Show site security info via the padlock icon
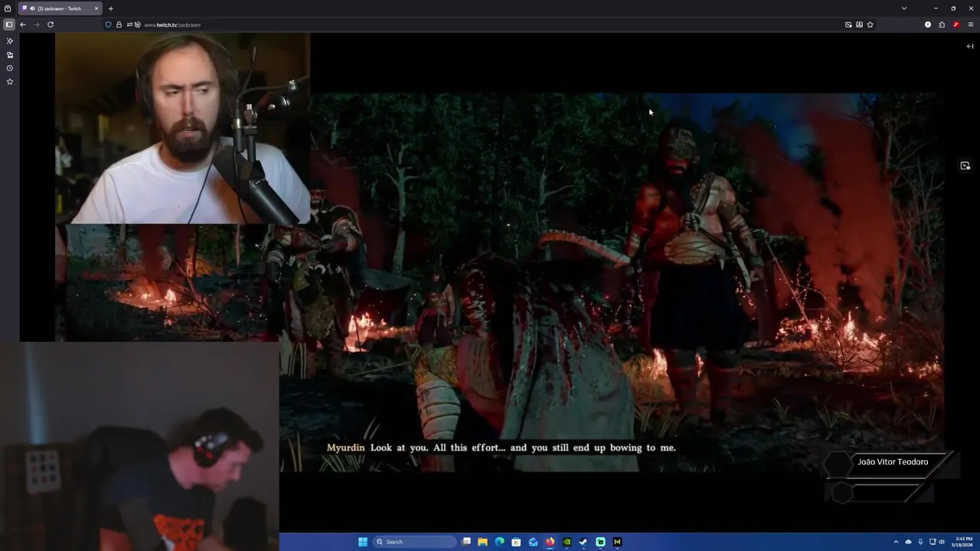Screen dimensions: 980x551 pos(119,24)
